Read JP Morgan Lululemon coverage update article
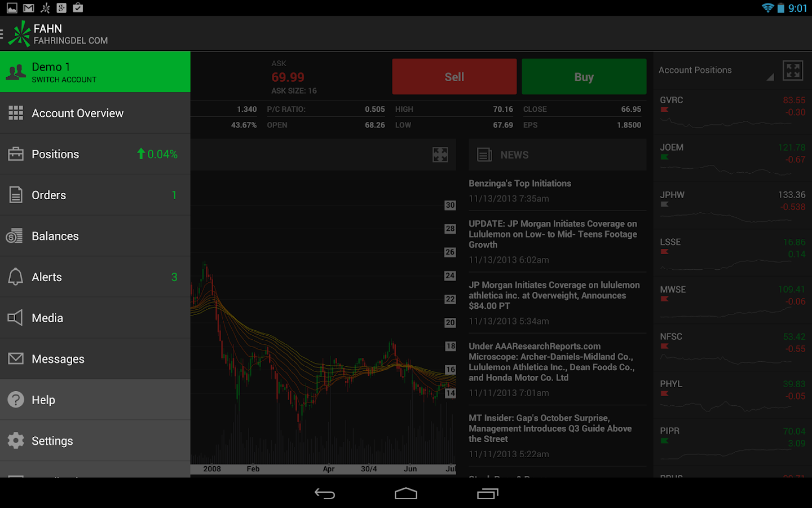 558,242
